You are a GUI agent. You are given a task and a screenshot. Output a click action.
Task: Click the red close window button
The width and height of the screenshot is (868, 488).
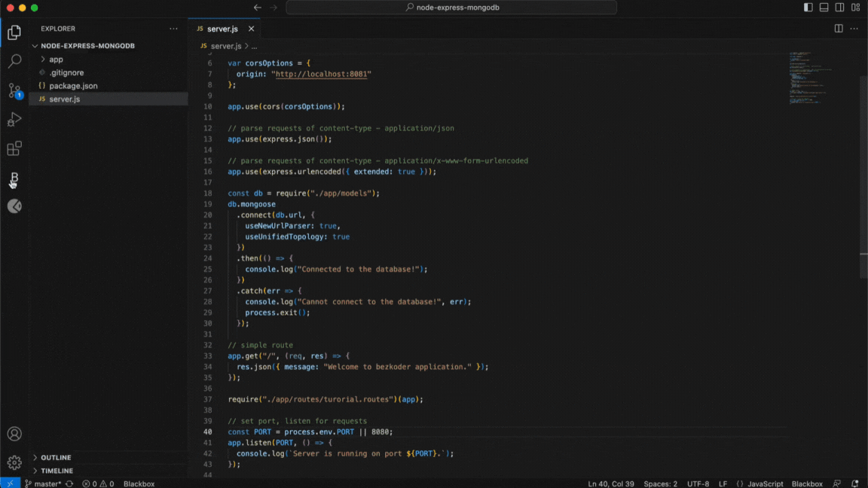(10, 8)
